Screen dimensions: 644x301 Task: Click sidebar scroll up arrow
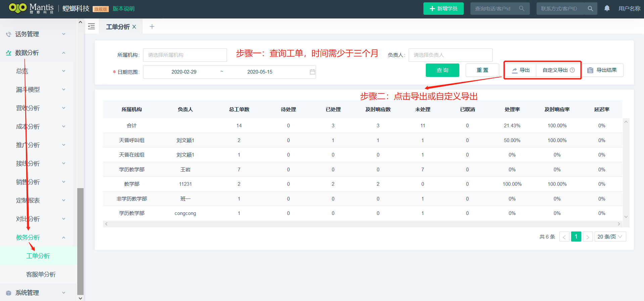[x=80, y=22]
